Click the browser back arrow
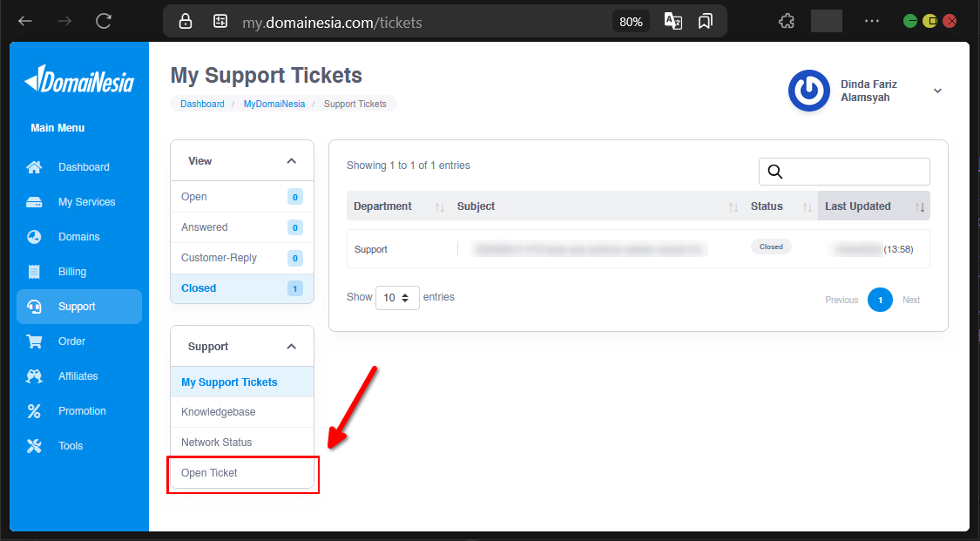980x541 pixels. point(25,21)
